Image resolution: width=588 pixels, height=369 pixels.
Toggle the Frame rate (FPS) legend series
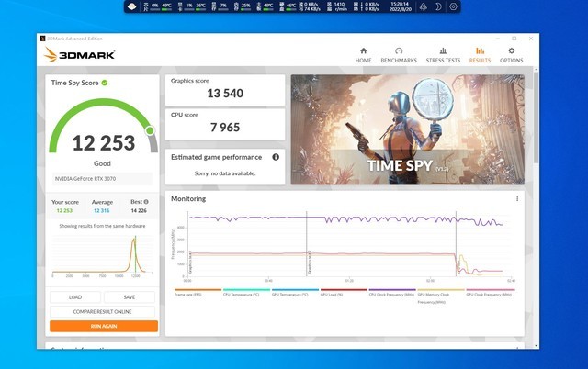198,293
